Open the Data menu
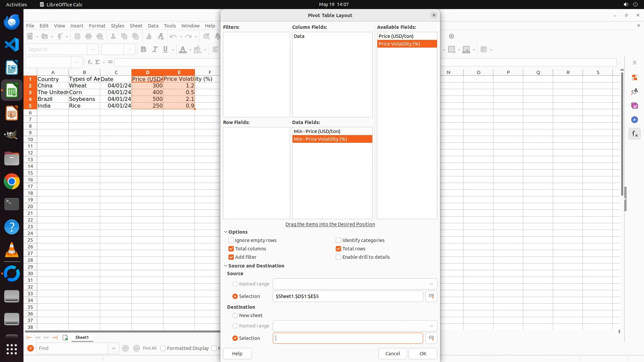This screenshot has width=644, height=362. [153, 26]
